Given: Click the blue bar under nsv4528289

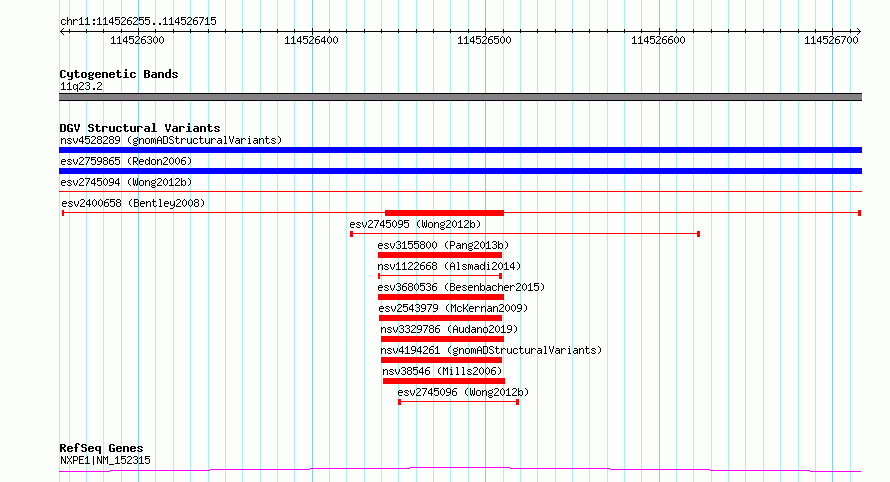Looking at the screenshot, I should (460, 150).
